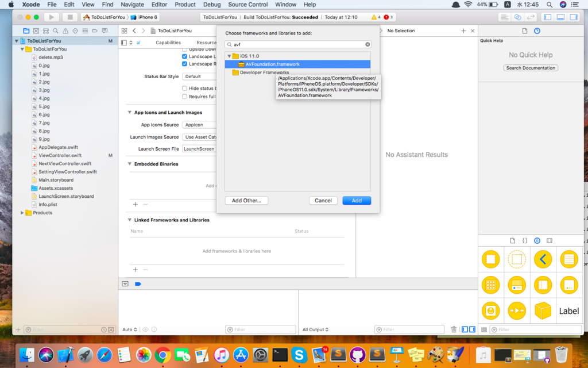This screenshot has height=368, width=588.
Task: Select AVFoundation.framework in the list
Action: (x=298, y=64)
